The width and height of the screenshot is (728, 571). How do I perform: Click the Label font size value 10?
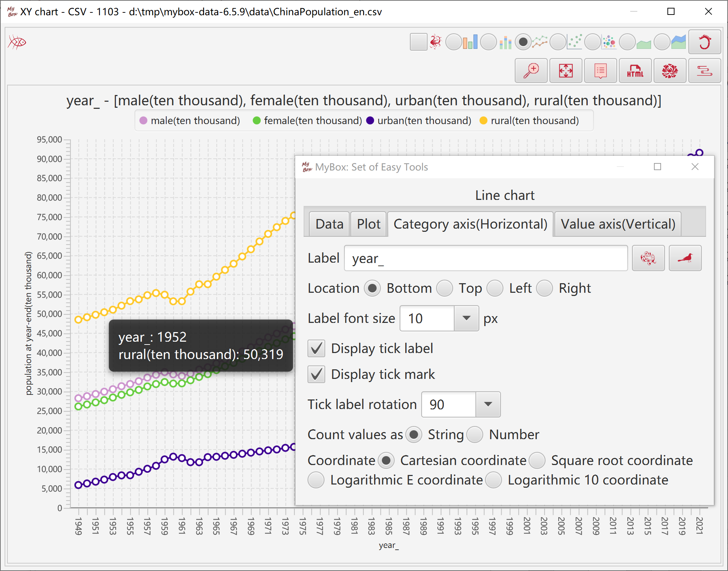point(427,318)
